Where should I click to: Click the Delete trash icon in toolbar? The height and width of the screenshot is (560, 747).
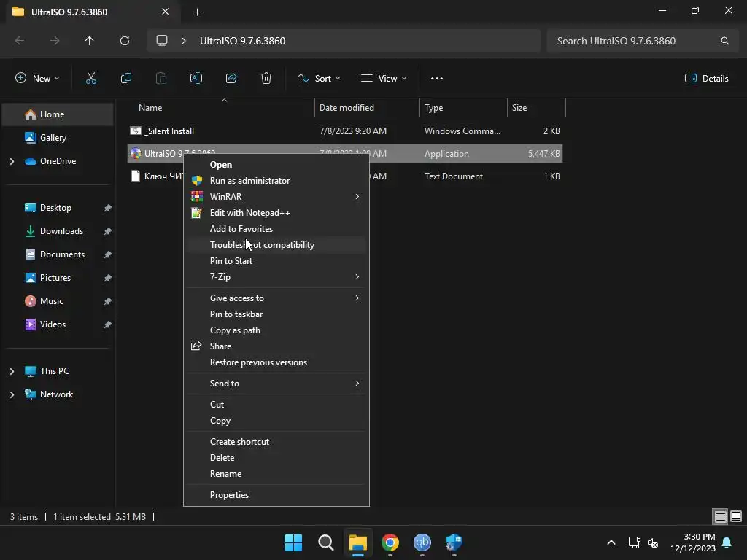266,79
